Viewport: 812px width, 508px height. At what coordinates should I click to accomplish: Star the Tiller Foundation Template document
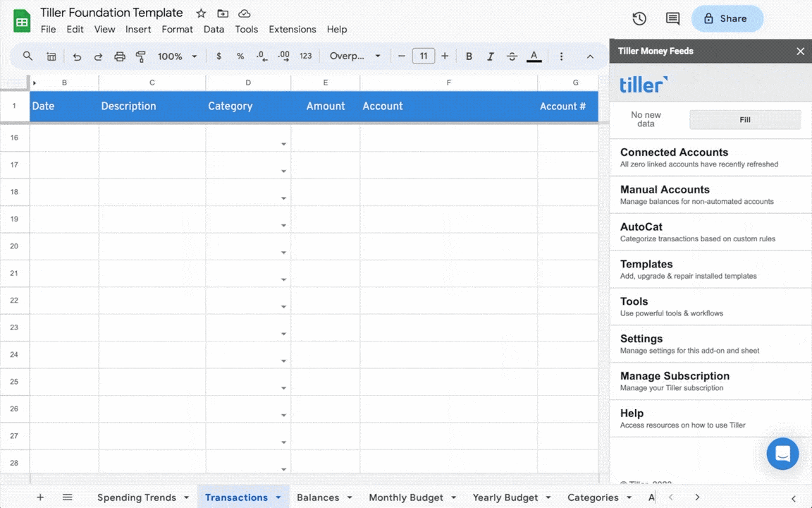point(201,13)
